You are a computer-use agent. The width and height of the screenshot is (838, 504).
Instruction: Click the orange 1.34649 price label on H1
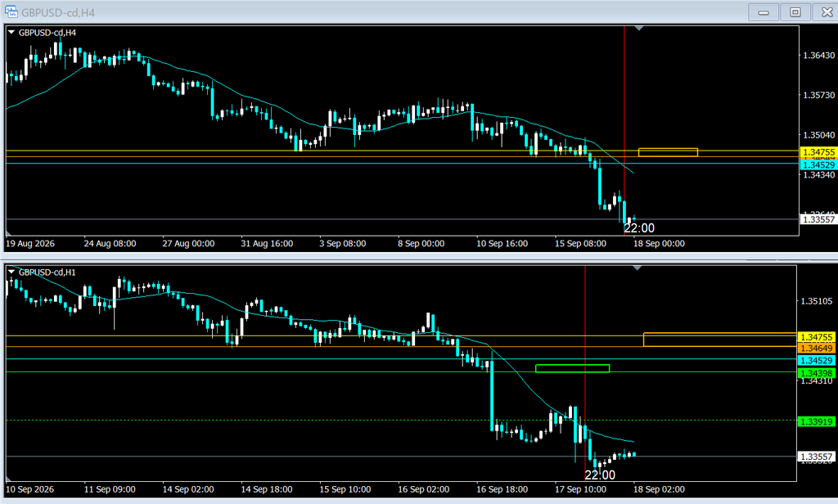(816, 349)
